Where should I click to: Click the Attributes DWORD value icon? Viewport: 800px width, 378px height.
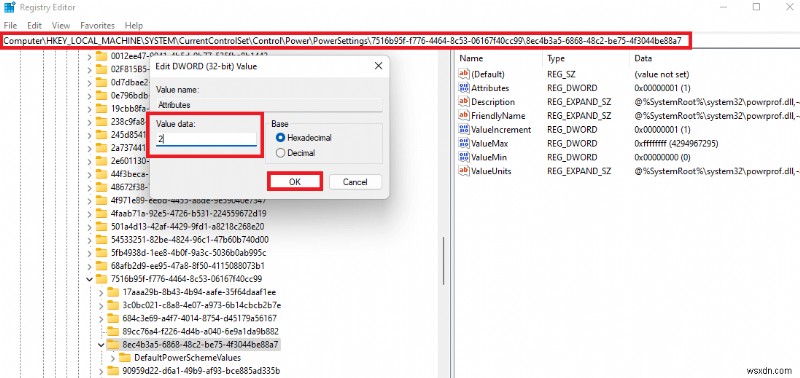tap(463, 88)
